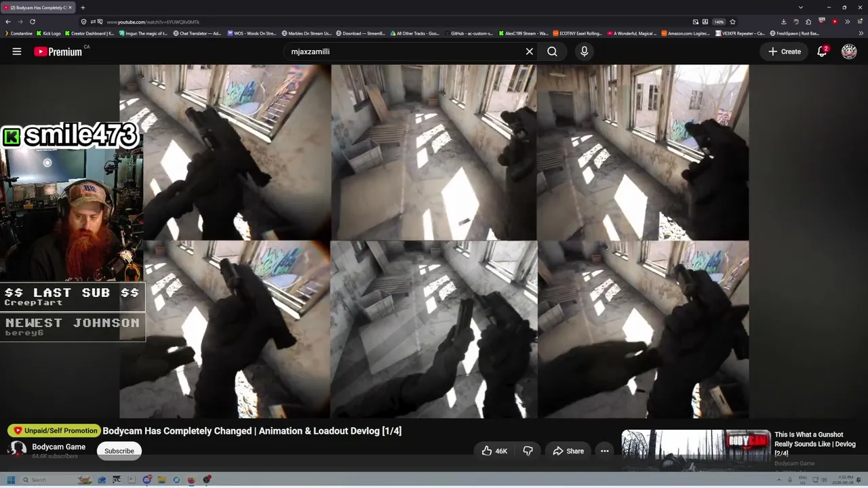
Task: Open Bodycam Game channel avatar
Action: pyautogui.click(x=18, y=449)
